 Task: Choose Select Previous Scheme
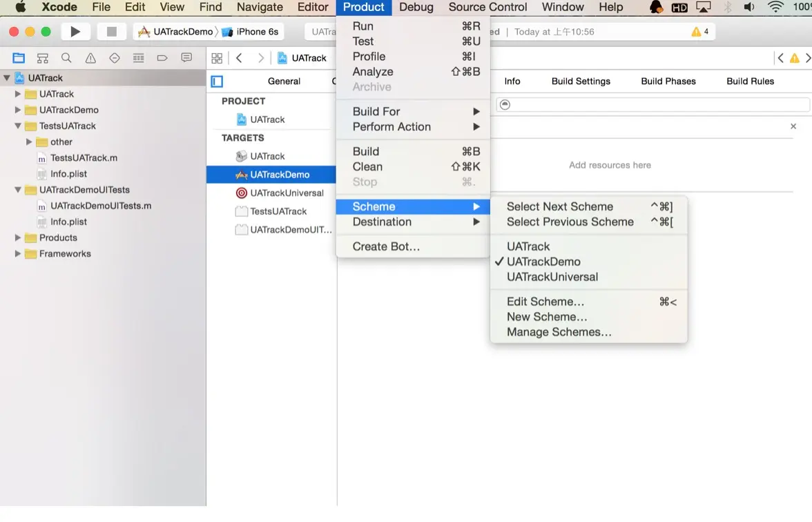point(589,222)
